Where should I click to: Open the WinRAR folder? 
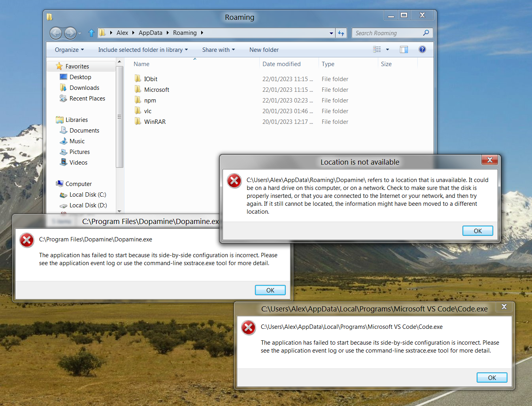[155, 121]
